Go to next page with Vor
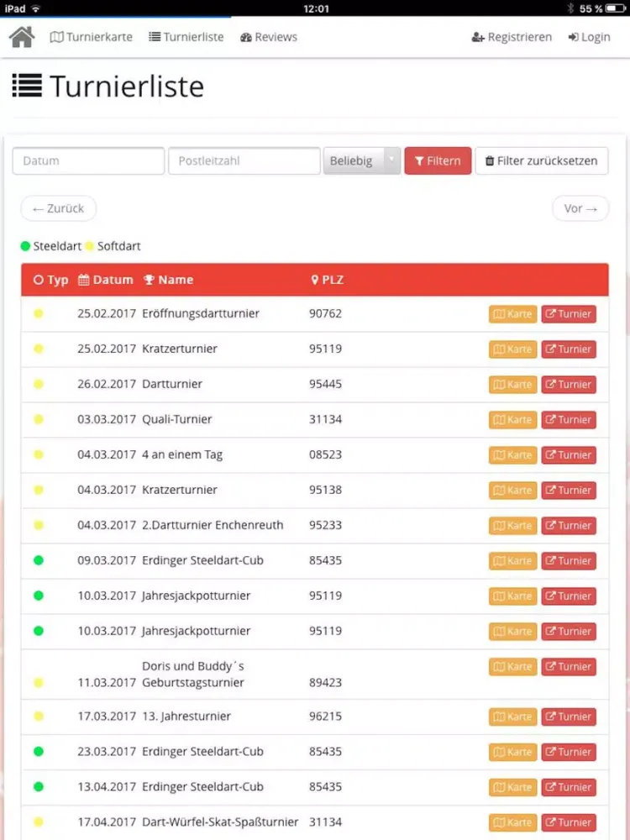This screenshot has height=840, width=630. pos(580,208)
